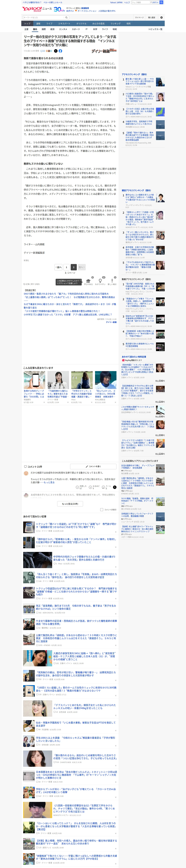This screenshot has height=868, width=186.
Task: Close the reaction support tooltip
Action: [81, 280]
